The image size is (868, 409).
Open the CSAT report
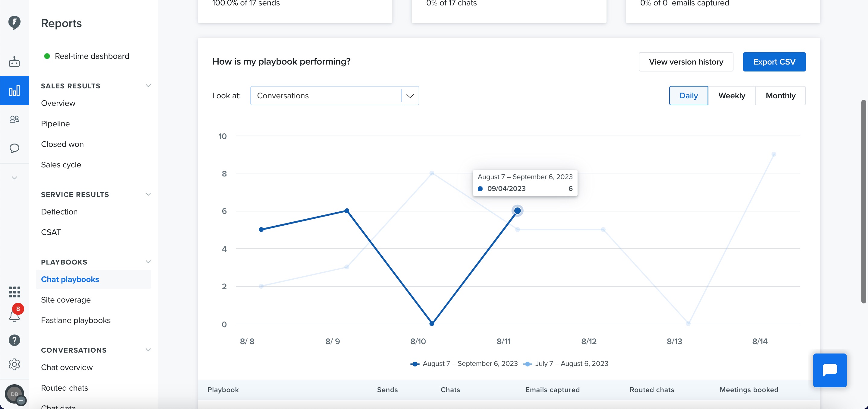pos(51,232)
